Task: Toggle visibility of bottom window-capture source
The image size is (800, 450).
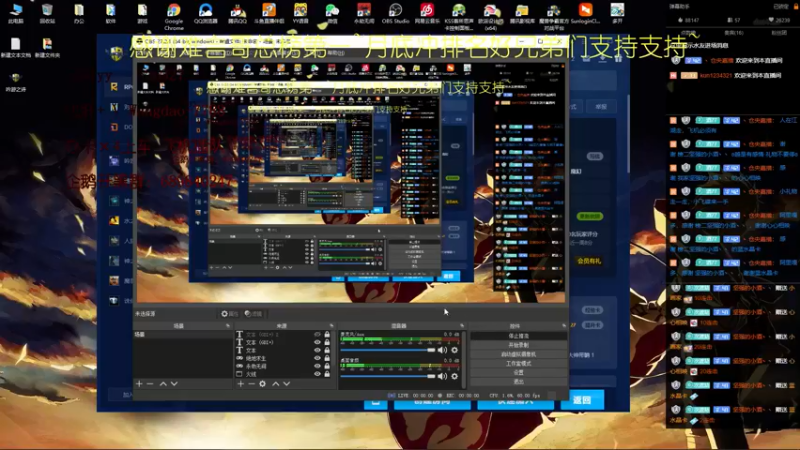Action: click(x=317, y=374)
